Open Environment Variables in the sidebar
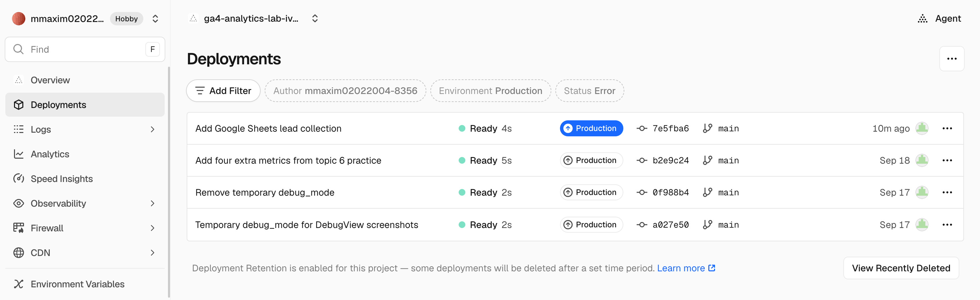 tap(85, 284)
